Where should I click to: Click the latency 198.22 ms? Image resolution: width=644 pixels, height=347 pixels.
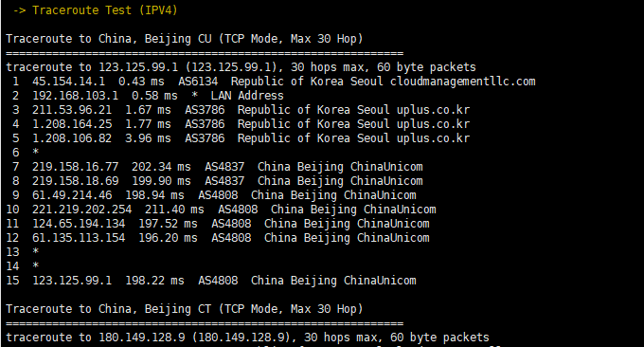(x=154, y=281)
